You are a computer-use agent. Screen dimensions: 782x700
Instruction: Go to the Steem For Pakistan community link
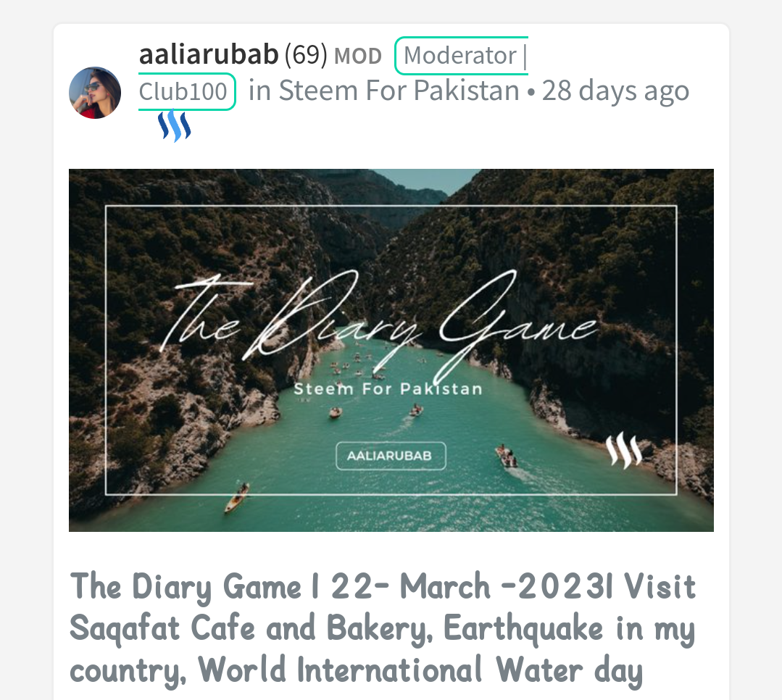click(x=399, y=91)
